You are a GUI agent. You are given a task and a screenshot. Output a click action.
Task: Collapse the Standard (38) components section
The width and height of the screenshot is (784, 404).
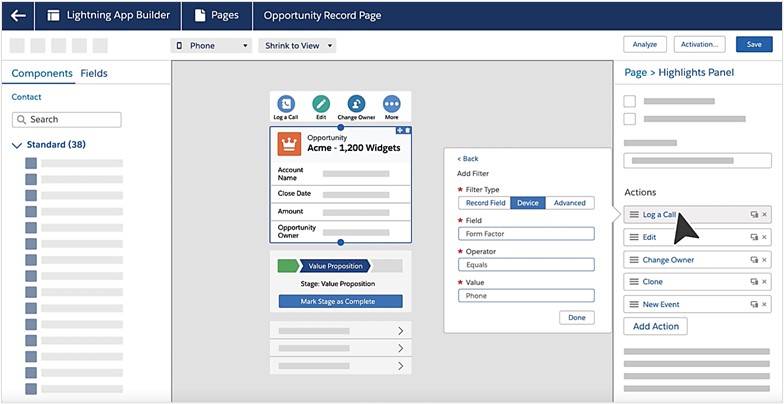click(x=17, y=145)
